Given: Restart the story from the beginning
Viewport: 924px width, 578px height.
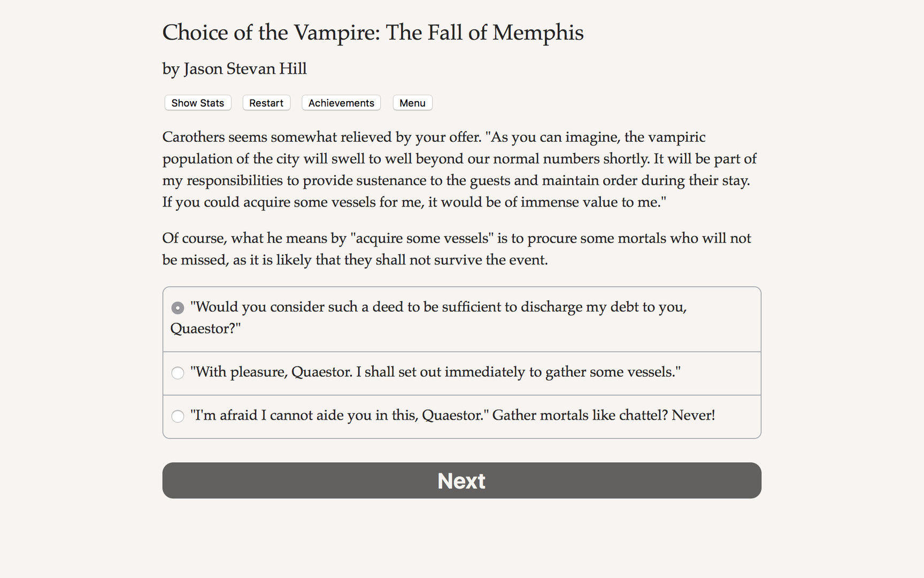Looking at the screenshot, I should (x=266, y=103).
